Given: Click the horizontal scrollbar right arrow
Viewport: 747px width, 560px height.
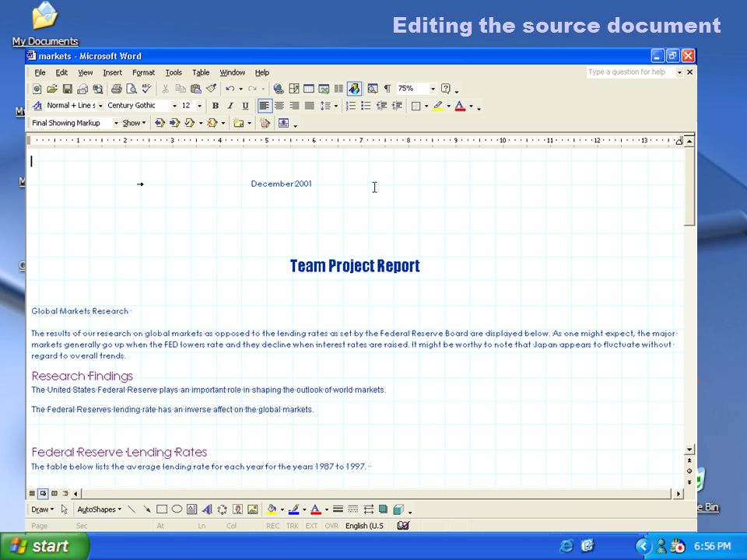Looking at the screenshot, I should click(679, 494).
